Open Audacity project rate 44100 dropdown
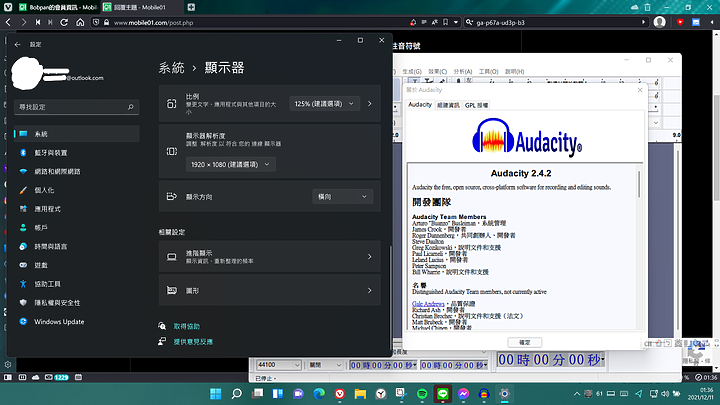The image size is (720, 405). coord(278,365)
